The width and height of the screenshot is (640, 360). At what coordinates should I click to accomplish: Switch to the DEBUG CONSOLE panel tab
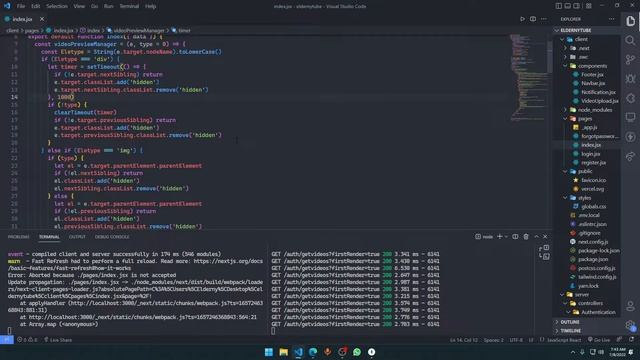tap(112, 237)
